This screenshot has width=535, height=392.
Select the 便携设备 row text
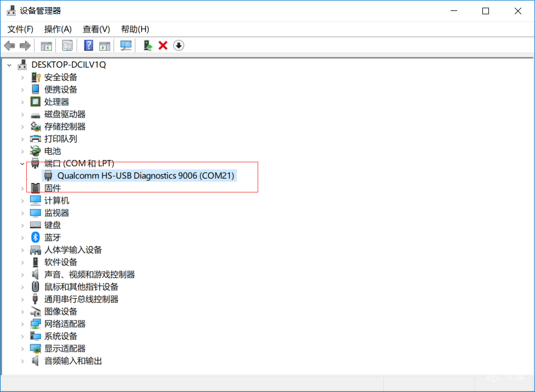pos(61,89)
